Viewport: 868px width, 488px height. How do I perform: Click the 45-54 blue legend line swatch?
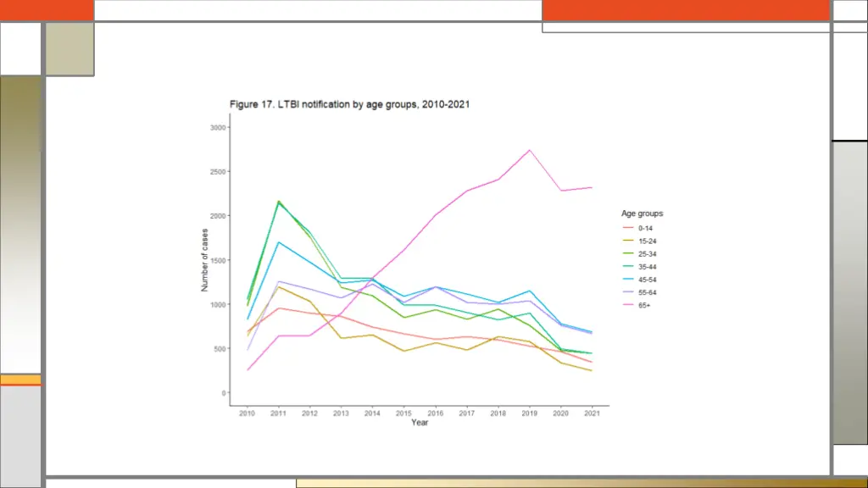628,279
